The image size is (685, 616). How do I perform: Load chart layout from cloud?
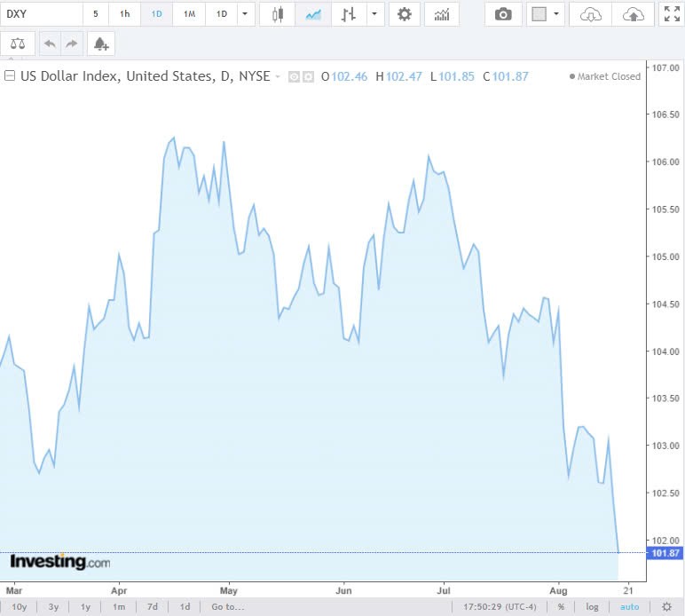point(590,14)
